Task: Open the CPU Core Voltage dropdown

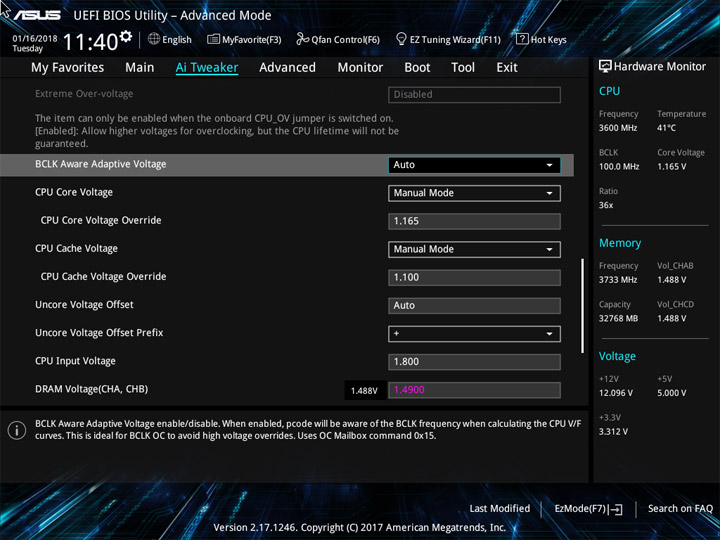Action: point(474,193)
